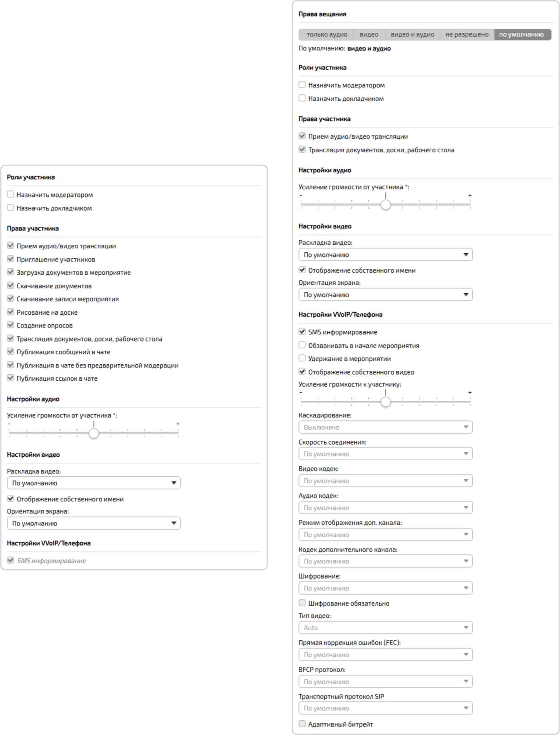The width and height of the screenshot is (560, 735).
Task: Enable the 'Шифрование обязательно' checkbox
Action: click(x=302, y=603)
